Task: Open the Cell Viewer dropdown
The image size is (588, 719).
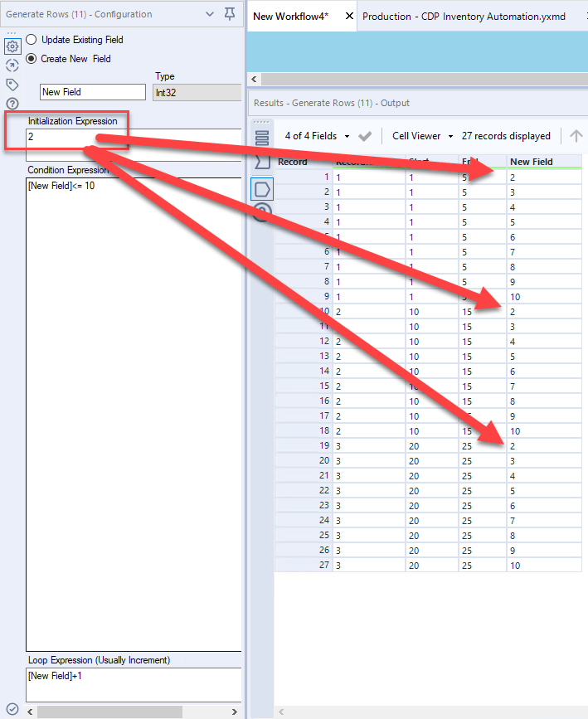Action: (422, 136)
